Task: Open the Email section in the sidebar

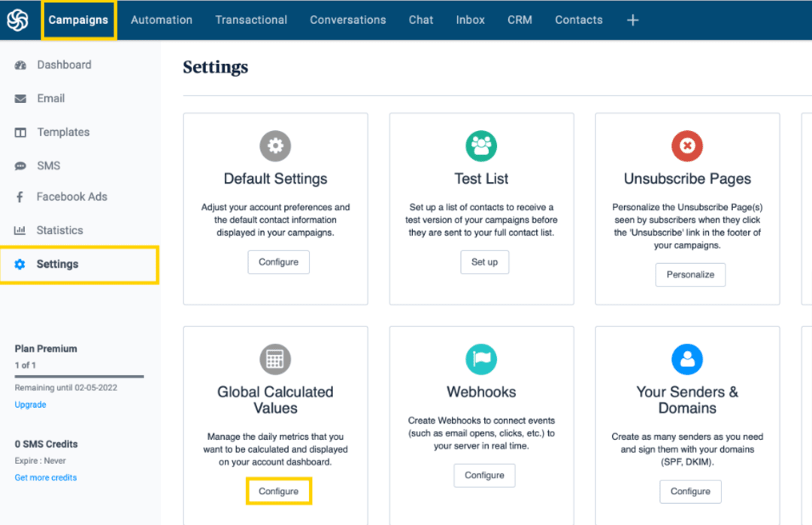Action: point(51,98)
